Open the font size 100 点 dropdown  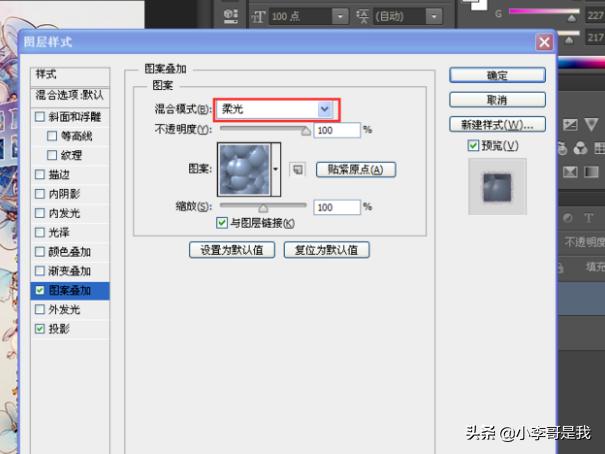coord(340,17)
